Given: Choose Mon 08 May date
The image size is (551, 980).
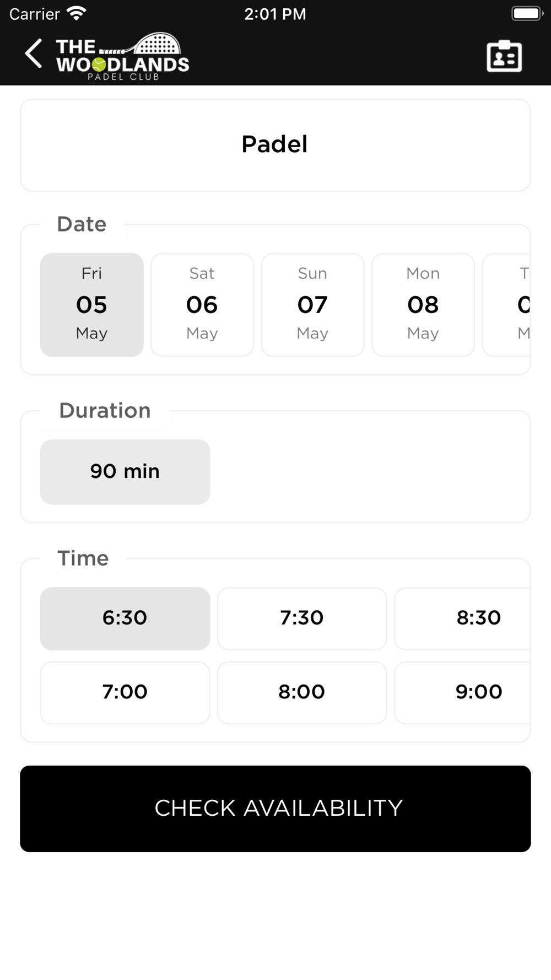Looking at the screenshot, I should [423, 305].
